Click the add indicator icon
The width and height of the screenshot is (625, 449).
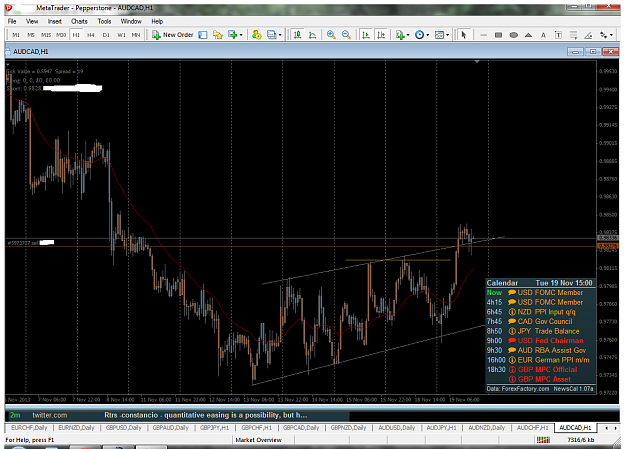400,35
